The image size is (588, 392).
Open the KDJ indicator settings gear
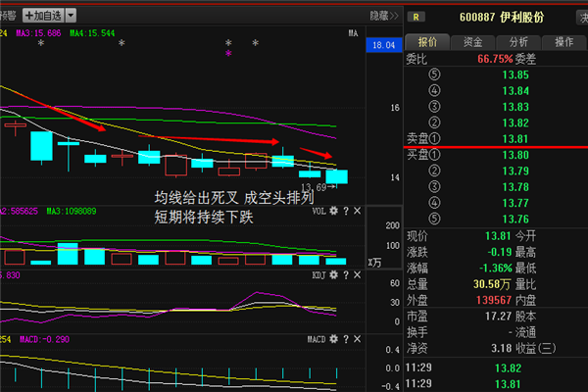[x=333, y=276]
